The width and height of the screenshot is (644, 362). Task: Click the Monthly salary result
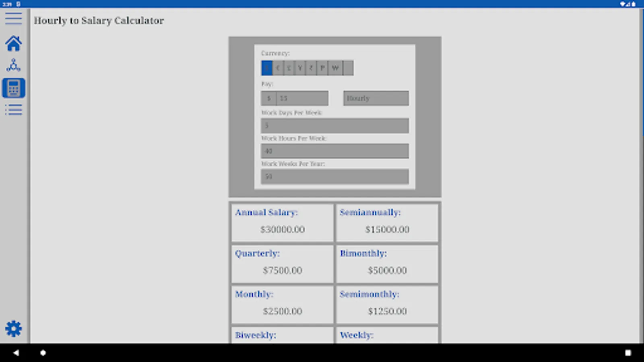(x=282, y=304)
